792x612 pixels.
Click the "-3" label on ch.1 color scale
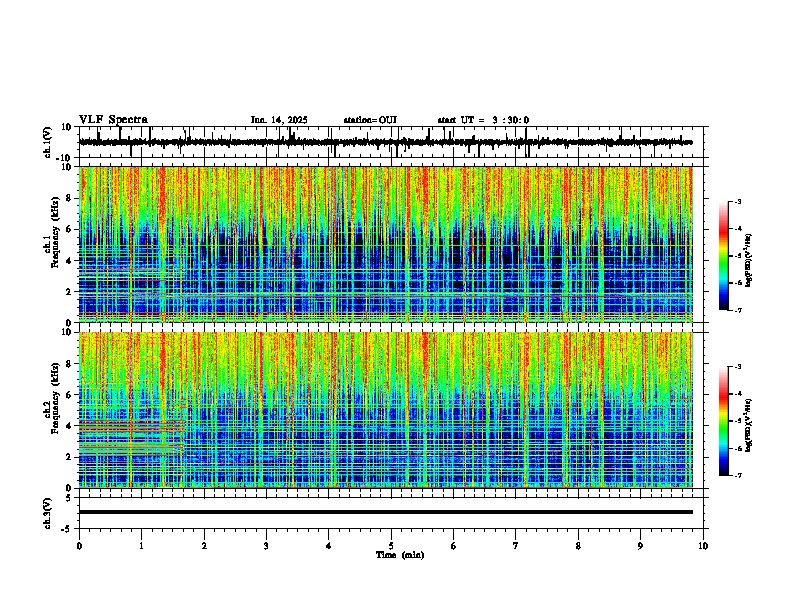click(x=738, y=201)
